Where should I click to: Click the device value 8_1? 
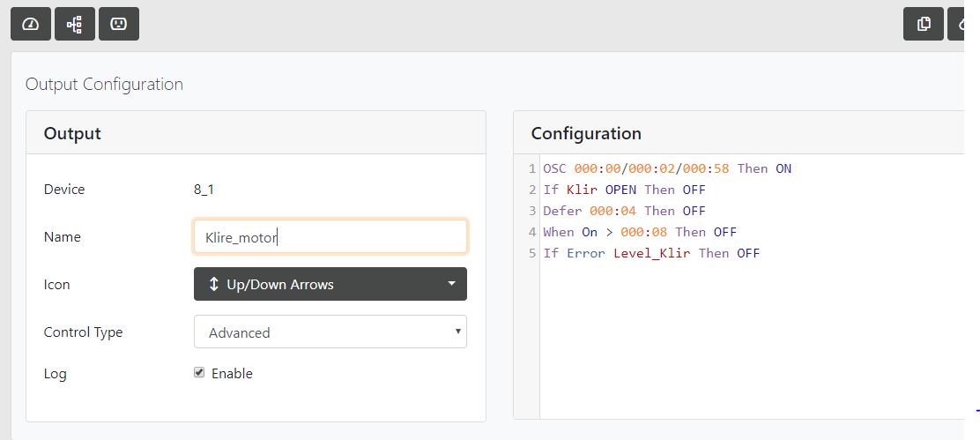[204, 190]
